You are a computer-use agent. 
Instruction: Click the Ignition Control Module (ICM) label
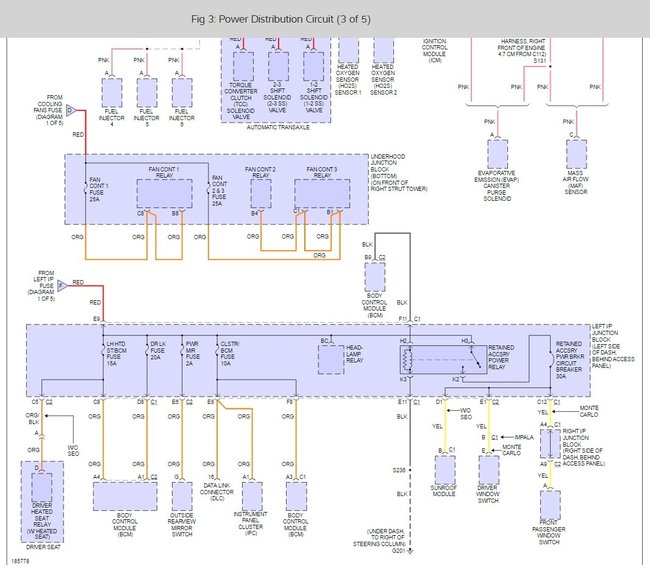point(434,51)
